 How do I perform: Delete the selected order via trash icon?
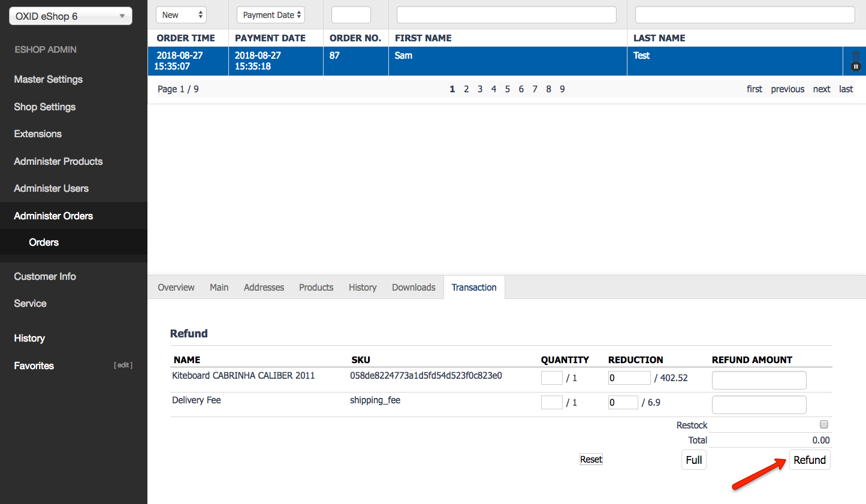click(856, 56)
